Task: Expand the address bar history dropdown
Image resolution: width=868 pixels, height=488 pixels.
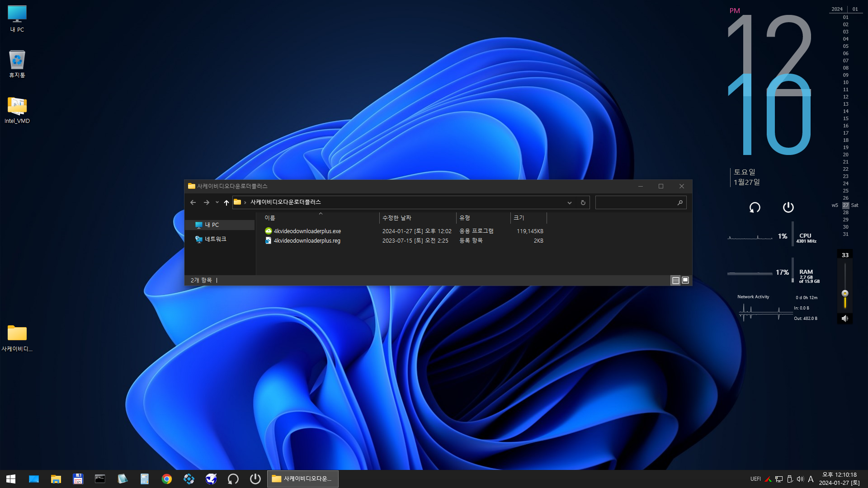Action: (570, 203)
